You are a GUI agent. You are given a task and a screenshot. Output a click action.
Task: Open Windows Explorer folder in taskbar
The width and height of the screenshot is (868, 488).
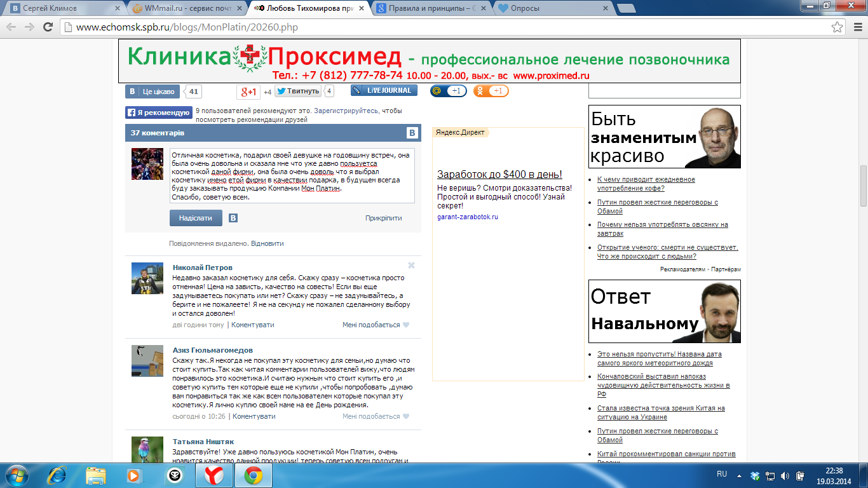pos(97,475)
